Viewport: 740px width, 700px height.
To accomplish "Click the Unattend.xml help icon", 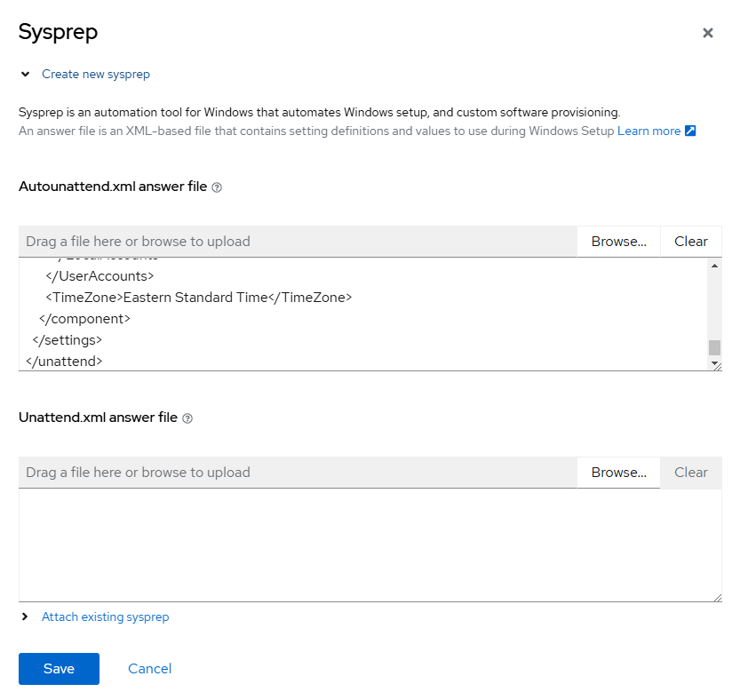I will (x=187, y=418).
